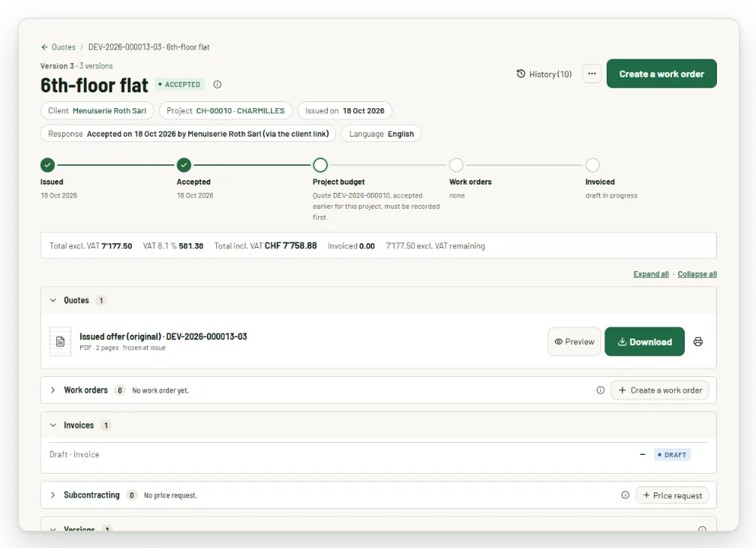Expand the Subcontracting section chevron

tap(53, 495)
